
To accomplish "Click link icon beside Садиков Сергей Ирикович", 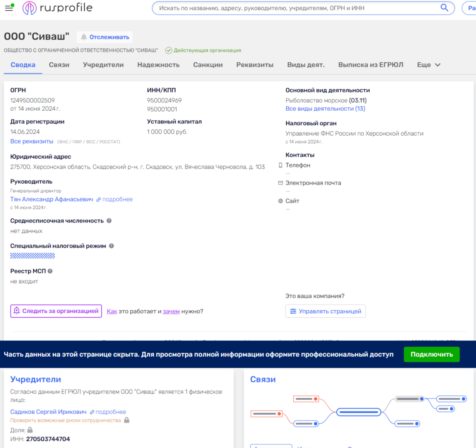I will pos(92,412).
